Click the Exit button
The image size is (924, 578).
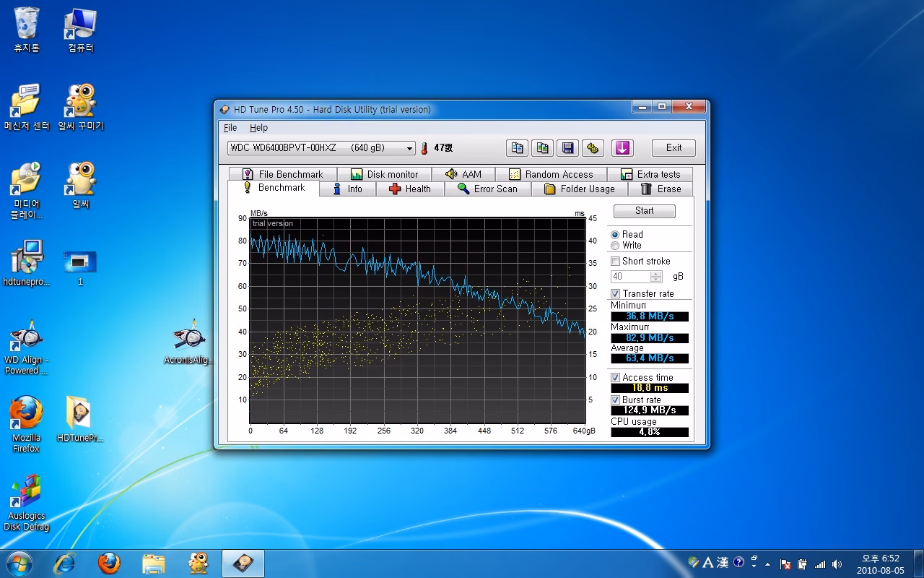click(674, 148)
